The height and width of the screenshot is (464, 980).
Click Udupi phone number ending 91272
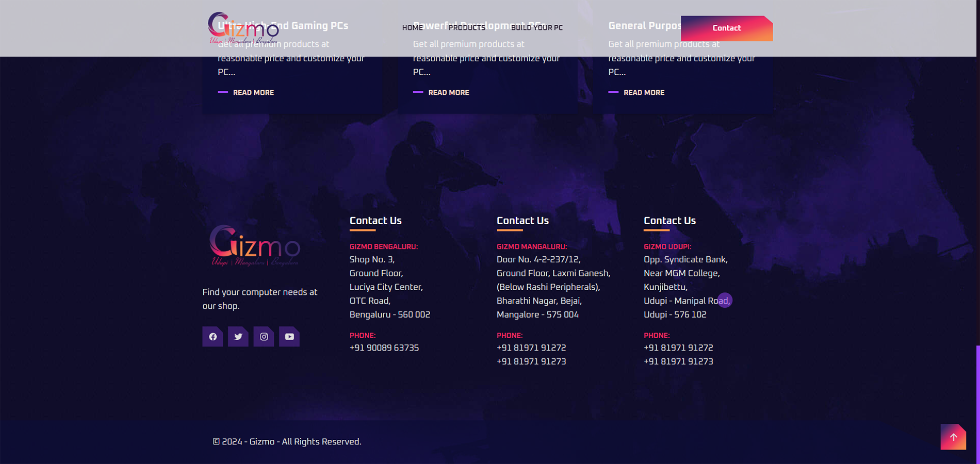(678, 348)
